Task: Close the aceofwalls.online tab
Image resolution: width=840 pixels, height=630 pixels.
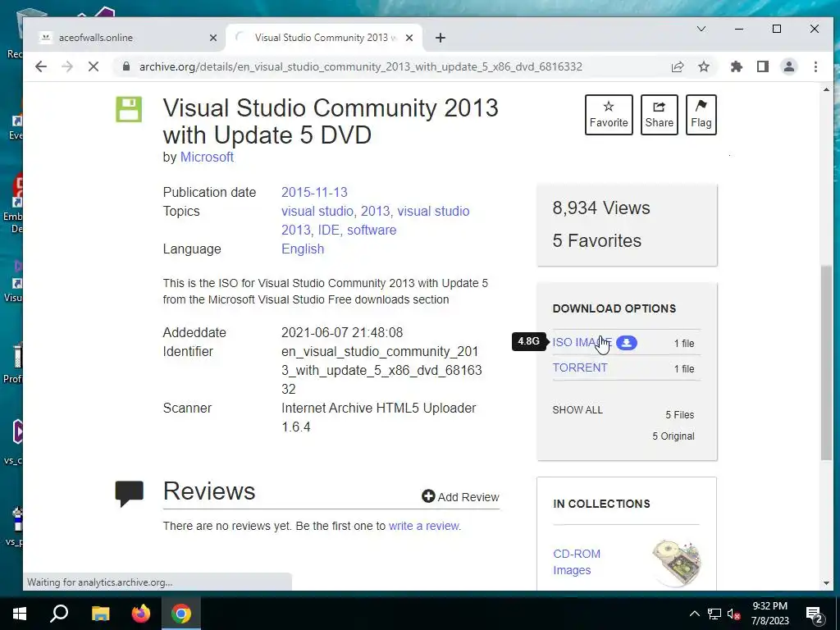Action: coord(213,38)
